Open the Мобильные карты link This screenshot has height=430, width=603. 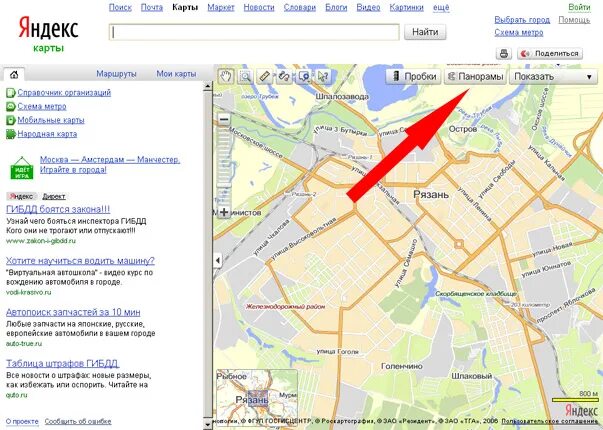pos(51,120)
